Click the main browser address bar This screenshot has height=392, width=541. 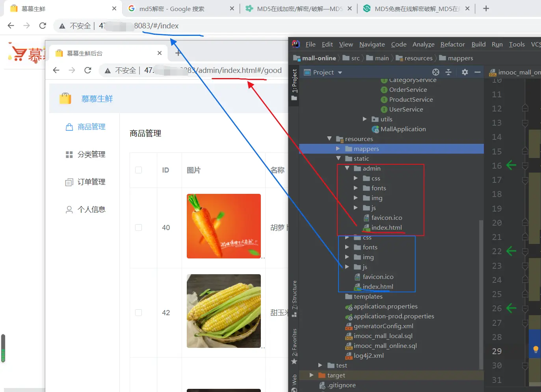[x=139, y=26]
